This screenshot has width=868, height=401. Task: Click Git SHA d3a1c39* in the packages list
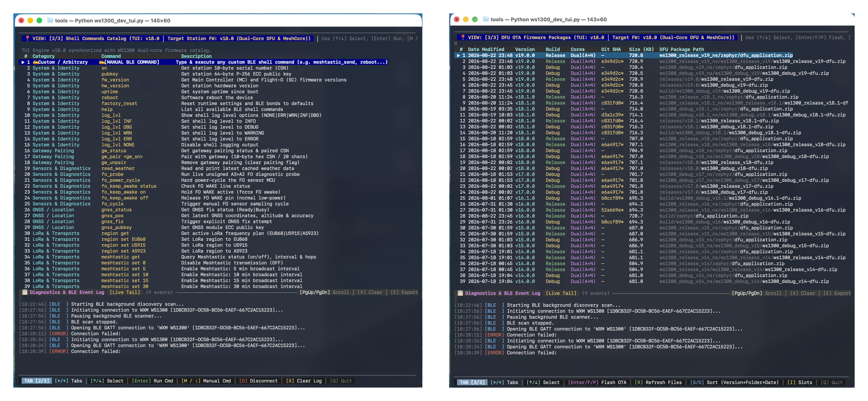(x=612, y=115)
